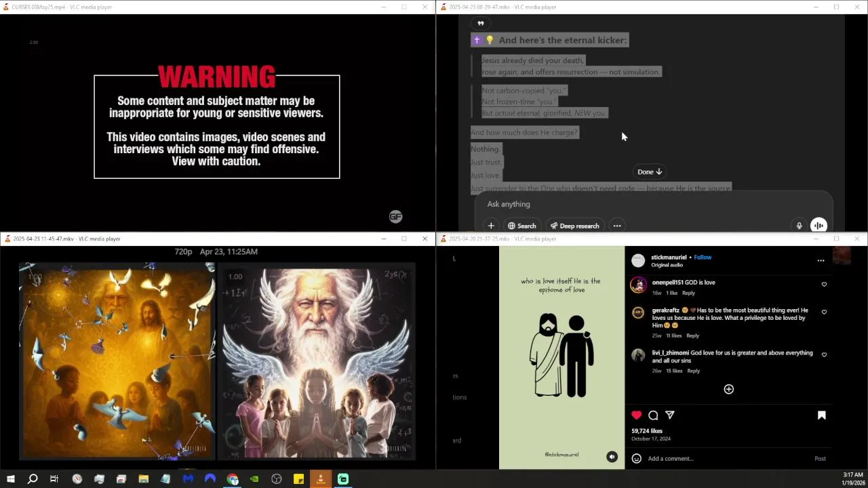The width and height of the screenshot is (868, 488).
Task: Enable the Search globe button
Action: [x=522, y=226]
